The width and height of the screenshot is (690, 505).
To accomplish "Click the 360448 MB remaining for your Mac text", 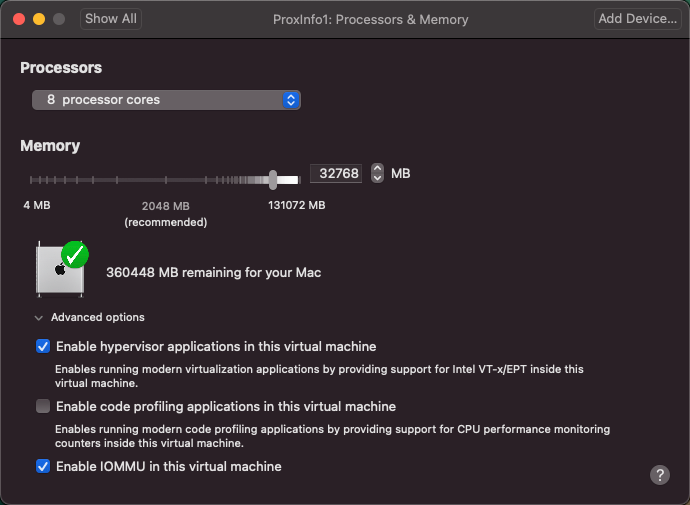I will click(x=213, y=272).
